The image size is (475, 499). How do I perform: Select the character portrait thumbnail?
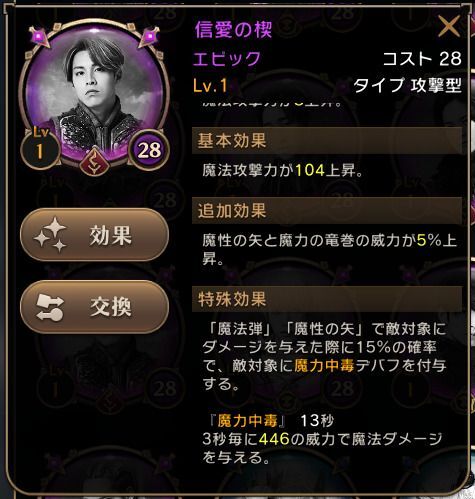pos(94,93)
